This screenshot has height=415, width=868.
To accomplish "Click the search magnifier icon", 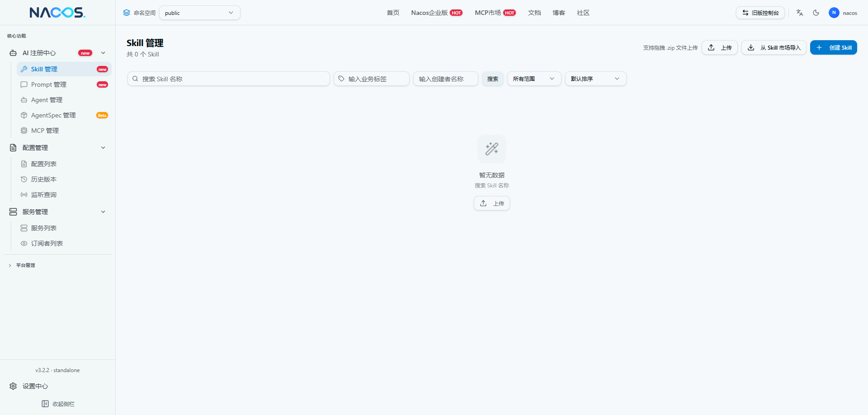I will (x=135, y=79).
